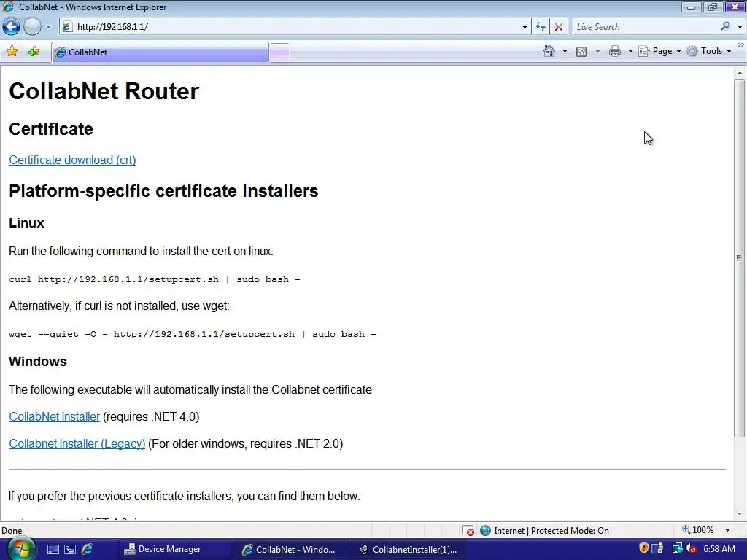Print the page with the printer icon
The image size is (747, 560).
pyautogui.click(x=615, y=51)
